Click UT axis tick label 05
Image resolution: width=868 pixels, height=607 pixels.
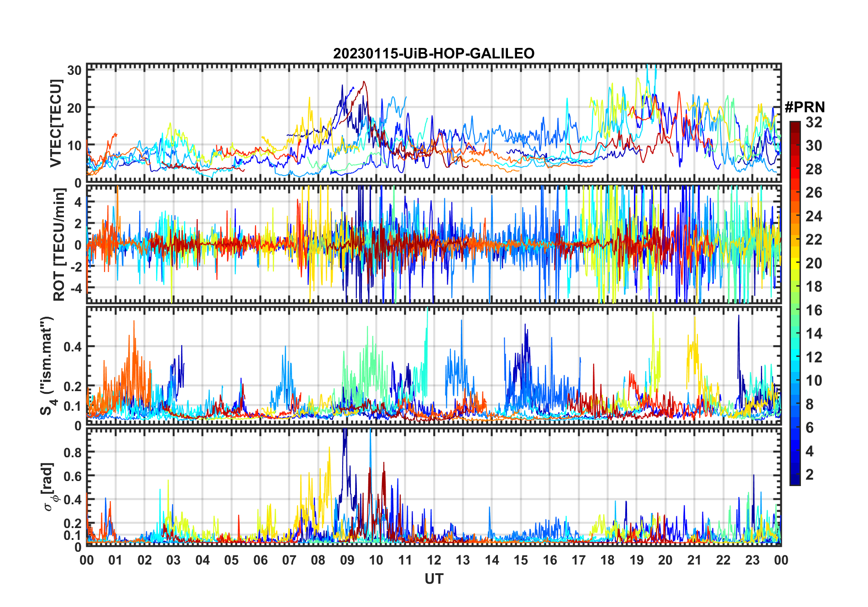click(231, 560)
